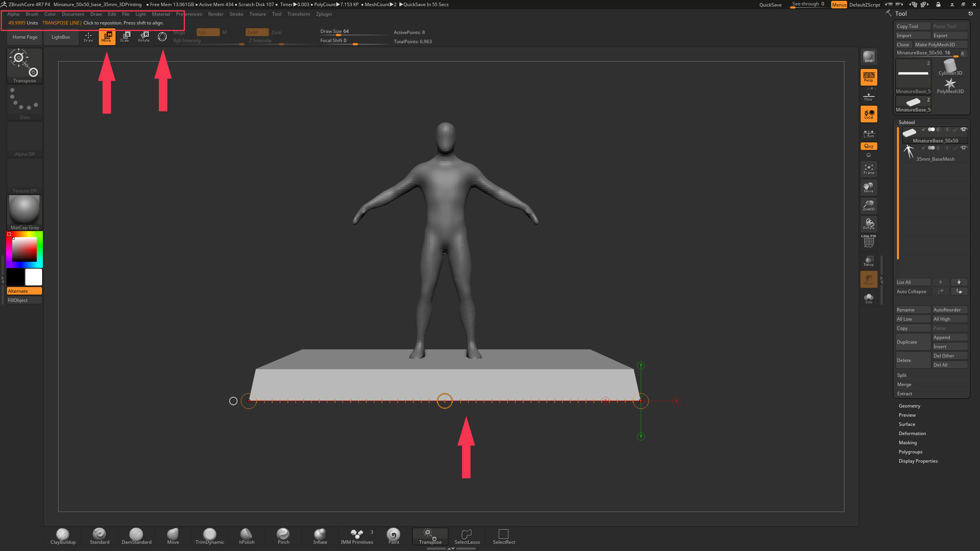Toggle Perspective distortion (Persp)
980x551 pixels.
(869, 77)
